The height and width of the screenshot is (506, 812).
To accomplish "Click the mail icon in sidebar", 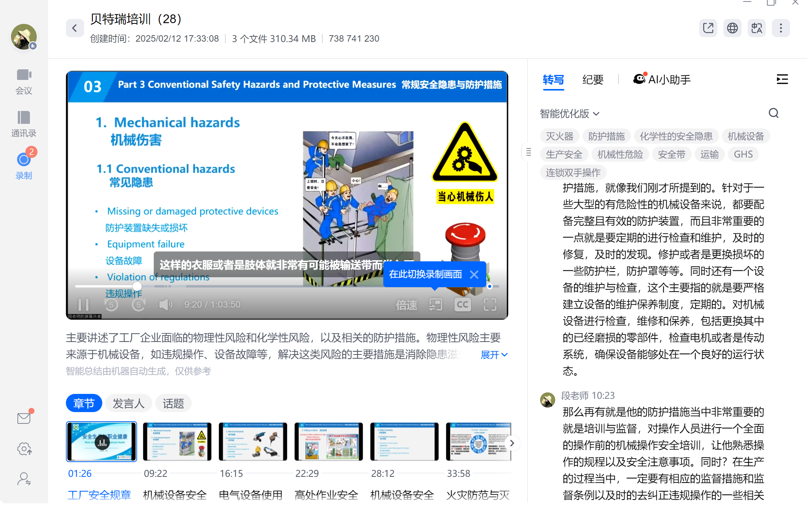I will (x=24, y=418).
